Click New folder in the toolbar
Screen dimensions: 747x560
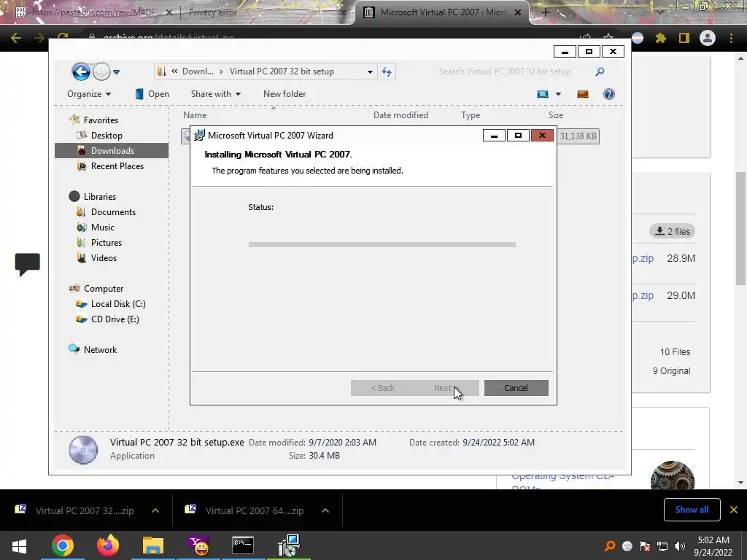point(285,94)
